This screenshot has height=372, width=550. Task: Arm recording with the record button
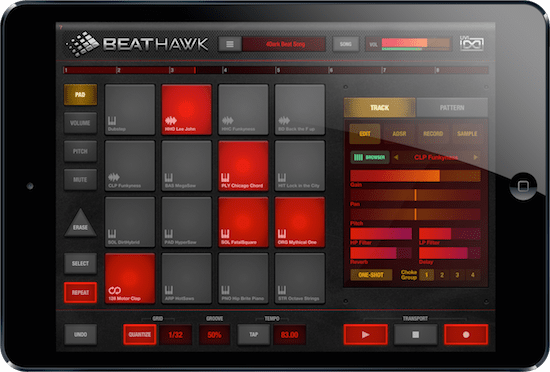coord(466,334)
